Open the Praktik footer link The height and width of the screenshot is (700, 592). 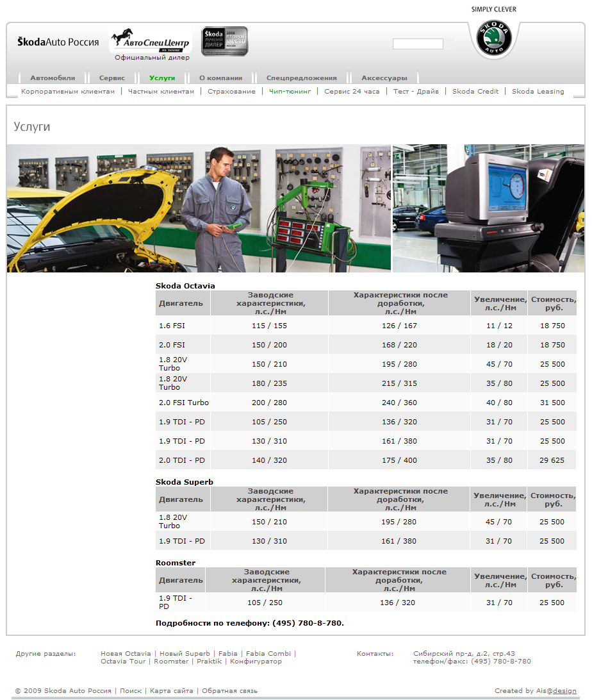pos(210,661)
